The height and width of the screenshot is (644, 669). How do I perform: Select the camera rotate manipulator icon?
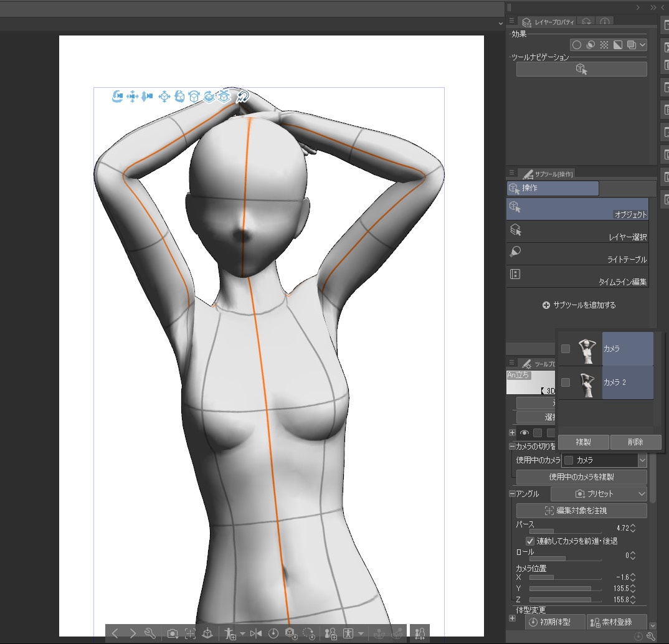coord(117,97)
